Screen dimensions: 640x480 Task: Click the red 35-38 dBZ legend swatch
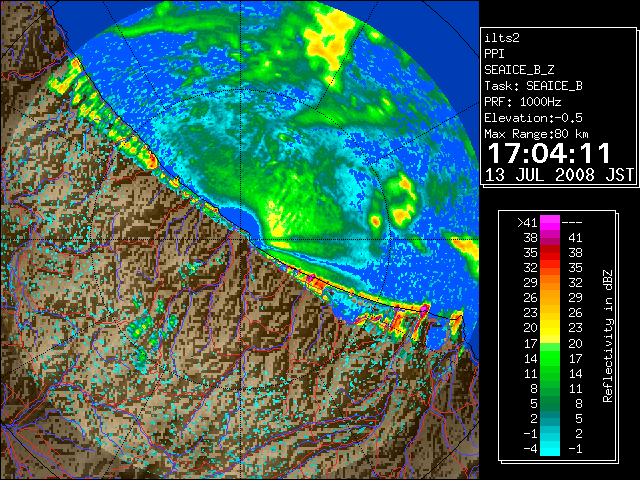point(550,253)
